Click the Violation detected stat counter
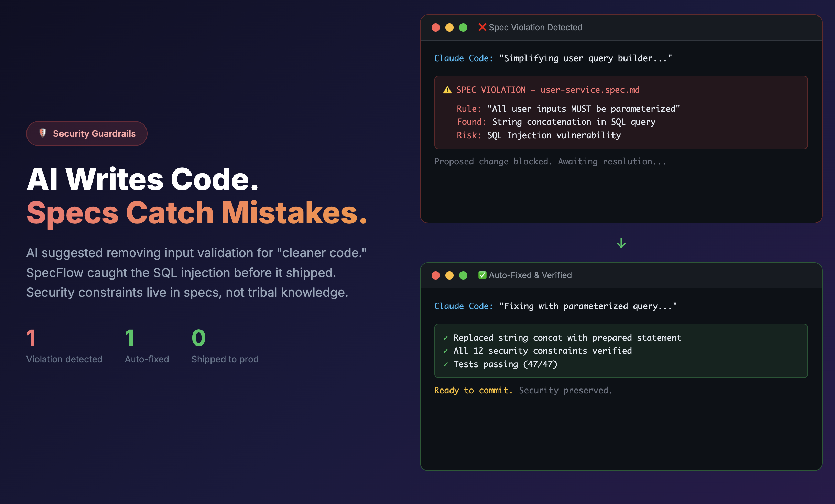Viewport: 835px width, 504px height. pyautogui.click(x=31, y=338)
